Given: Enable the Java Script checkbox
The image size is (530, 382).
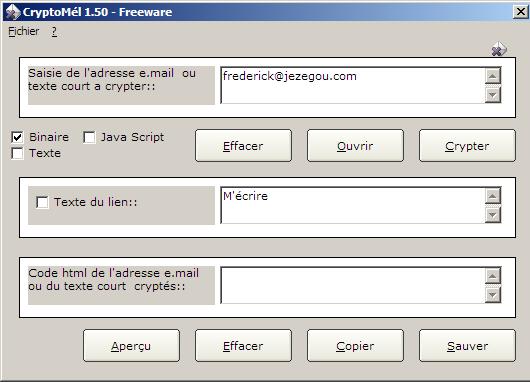Looking at the screenshot, I should 89,137.
